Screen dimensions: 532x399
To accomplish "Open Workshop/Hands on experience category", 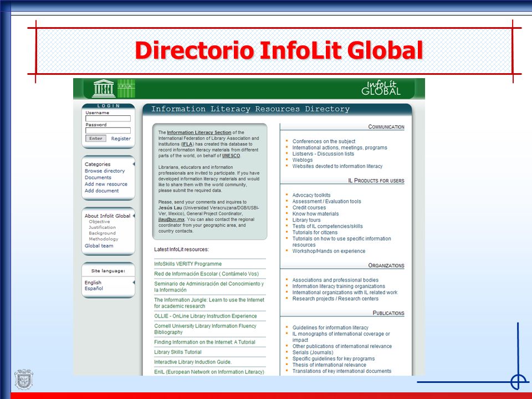I will coord(329,251).
